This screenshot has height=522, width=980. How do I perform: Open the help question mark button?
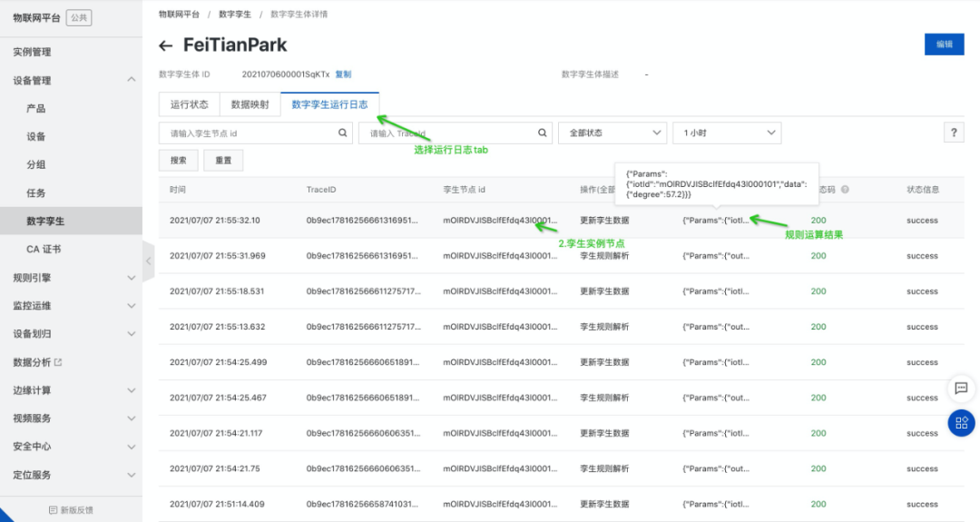click(953, 133)
